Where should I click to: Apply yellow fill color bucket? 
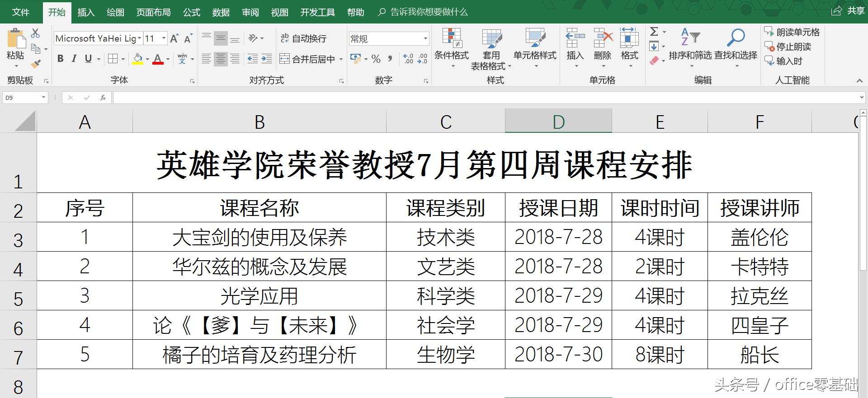point(138,59)
